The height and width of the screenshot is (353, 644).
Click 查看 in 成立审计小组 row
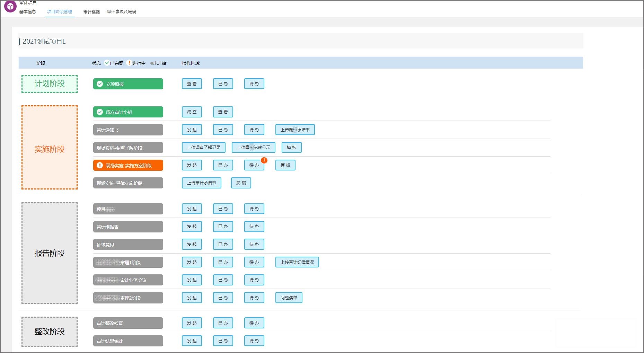pos(223,112)
